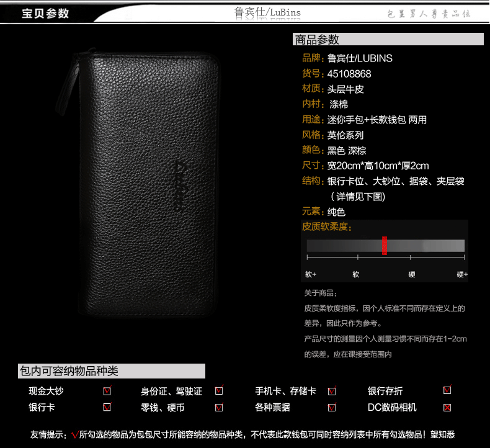Click the usage text 迷你手包+长款钱包 两用
Viewport: 490px width, 448px height.
(377, 120)
